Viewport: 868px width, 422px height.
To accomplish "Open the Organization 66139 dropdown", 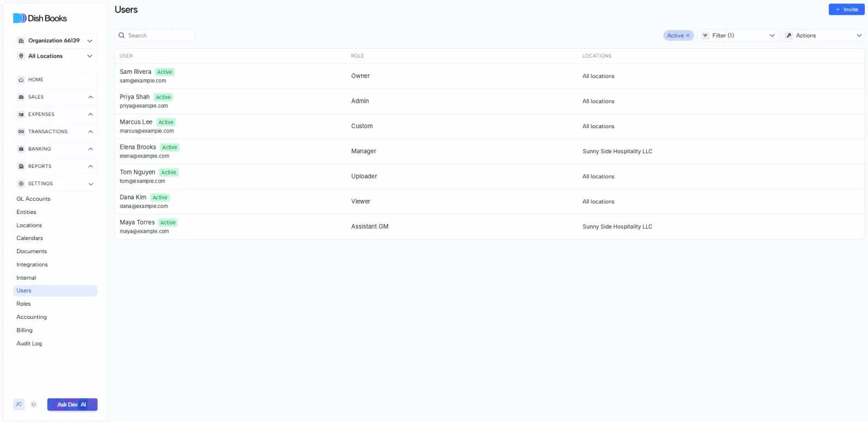I will tap(55, 41).
